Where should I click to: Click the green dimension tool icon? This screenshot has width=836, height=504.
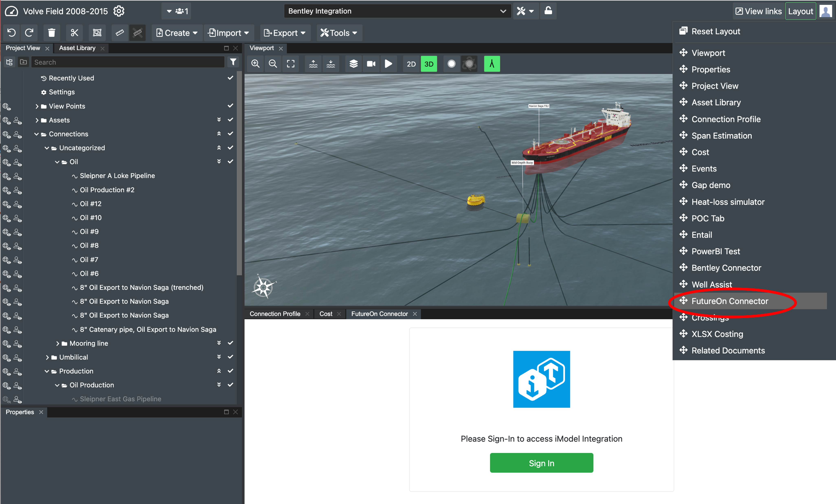pyautogui.click(x=492, y=64)
